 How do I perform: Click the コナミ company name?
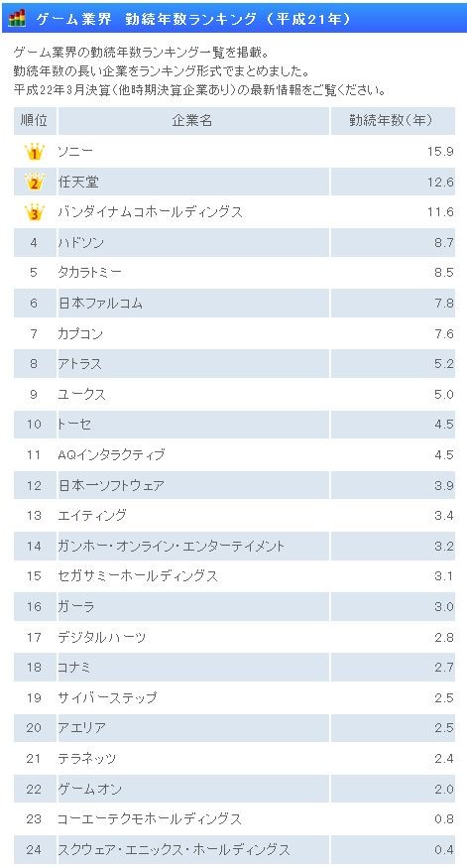click(74, 668)
